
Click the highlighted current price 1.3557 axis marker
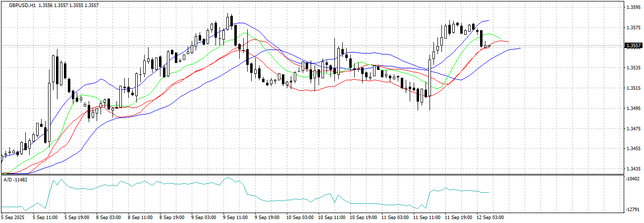pyautogui.click(x=633, y=46)
